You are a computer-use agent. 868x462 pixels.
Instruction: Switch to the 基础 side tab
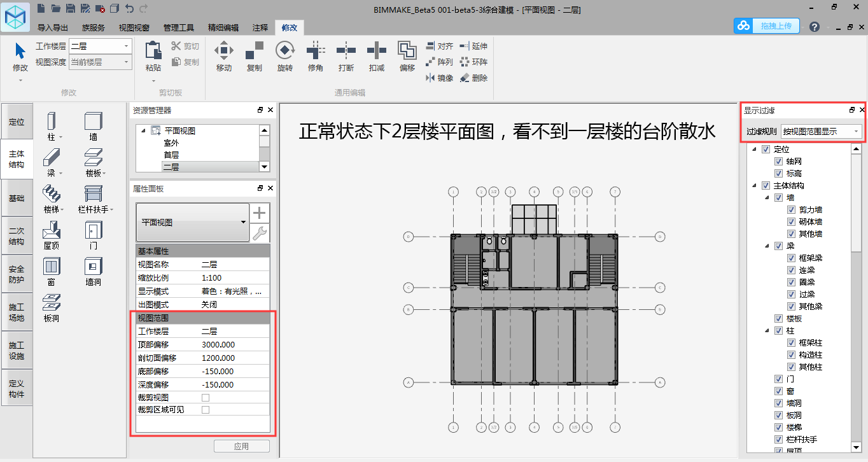[x=17, y=198]
